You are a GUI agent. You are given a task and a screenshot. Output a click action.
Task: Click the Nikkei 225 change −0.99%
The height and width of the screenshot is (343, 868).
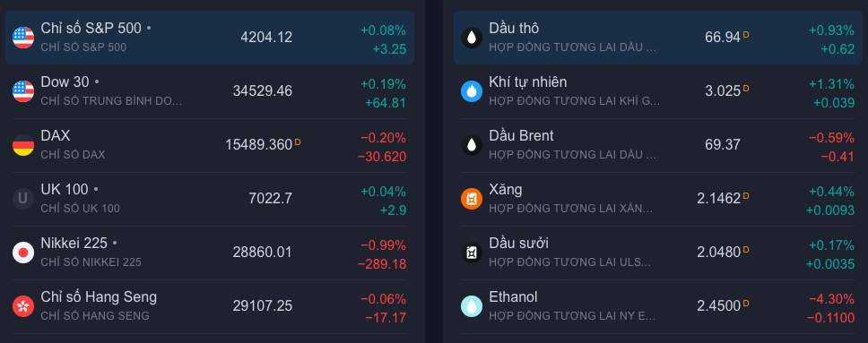[x=383, y=245]
